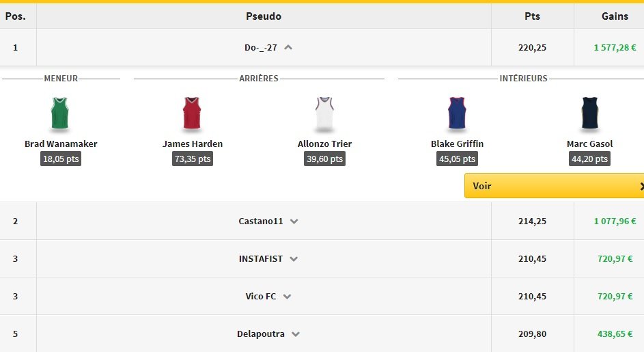
Task: Expand Delapoutra's lineup chevron
Action: pyautogui.click(x=296, y=334)
